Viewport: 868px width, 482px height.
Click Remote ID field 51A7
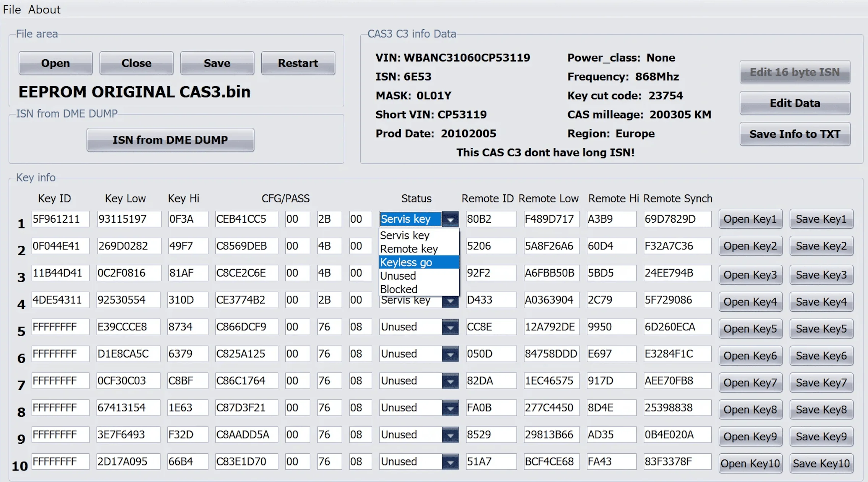coord(491,462)
